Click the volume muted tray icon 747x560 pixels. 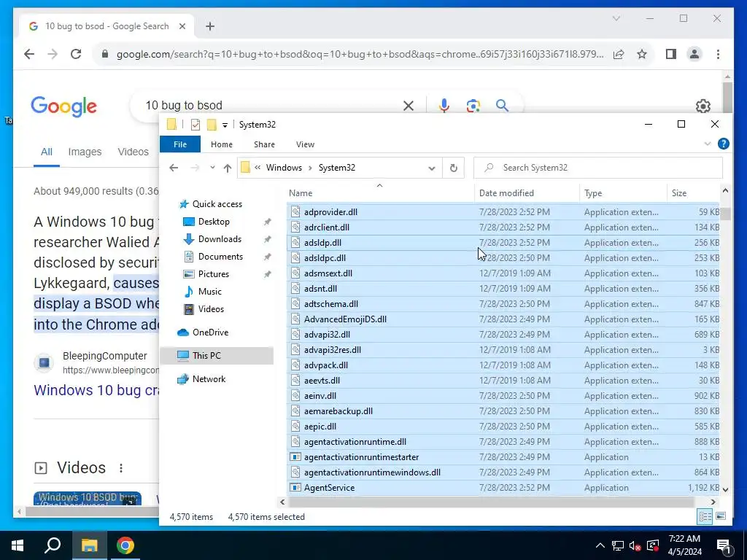point(635,545)
